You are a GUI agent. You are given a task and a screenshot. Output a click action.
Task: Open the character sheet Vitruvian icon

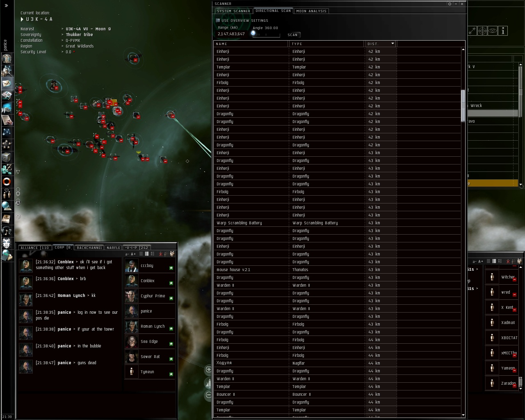point(7,59)
